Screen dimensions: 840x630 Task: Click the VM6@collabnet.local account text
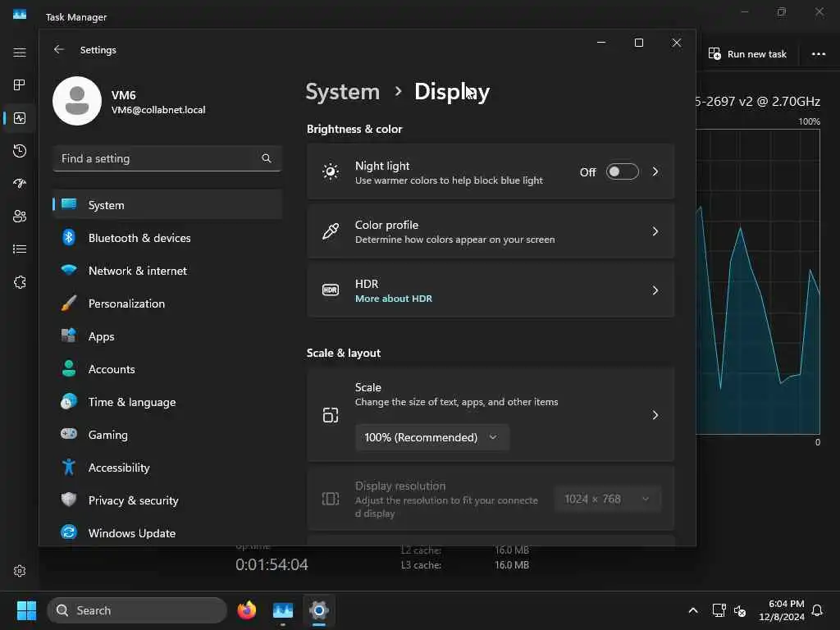pyautogui.click(x=158, y=110)
